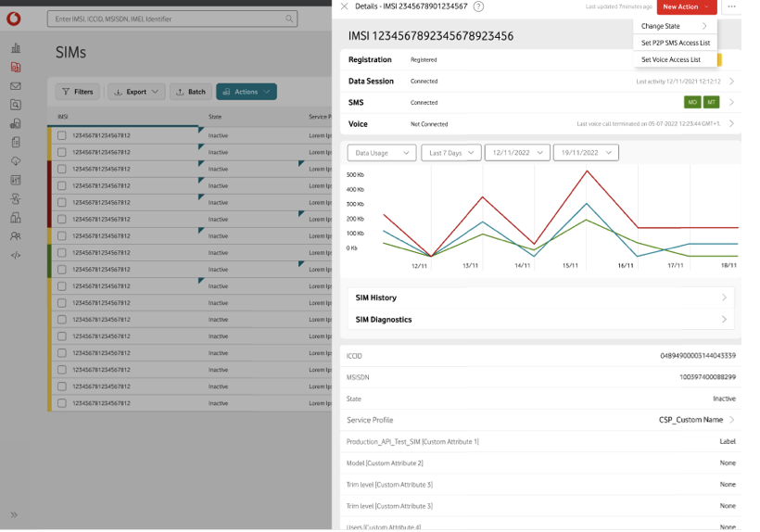This screenshot has height=532, width=760.
Task: Click the Vodafone logo in the sidebar
Action: (x=14, y=19)
